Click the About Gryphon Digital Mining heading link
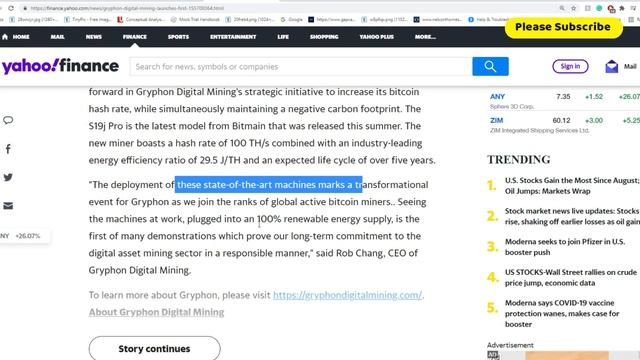 click(x=156, y=312)
